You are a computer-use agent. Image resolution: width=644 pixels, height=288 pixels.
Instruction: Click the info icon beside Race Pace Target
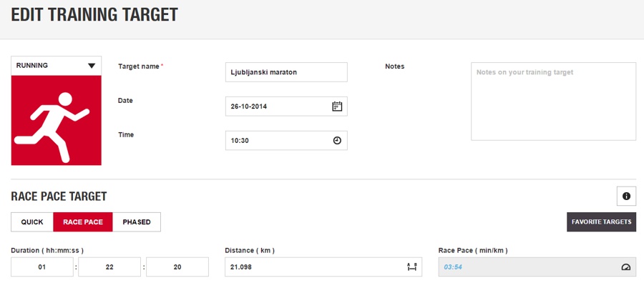point(626,196)
